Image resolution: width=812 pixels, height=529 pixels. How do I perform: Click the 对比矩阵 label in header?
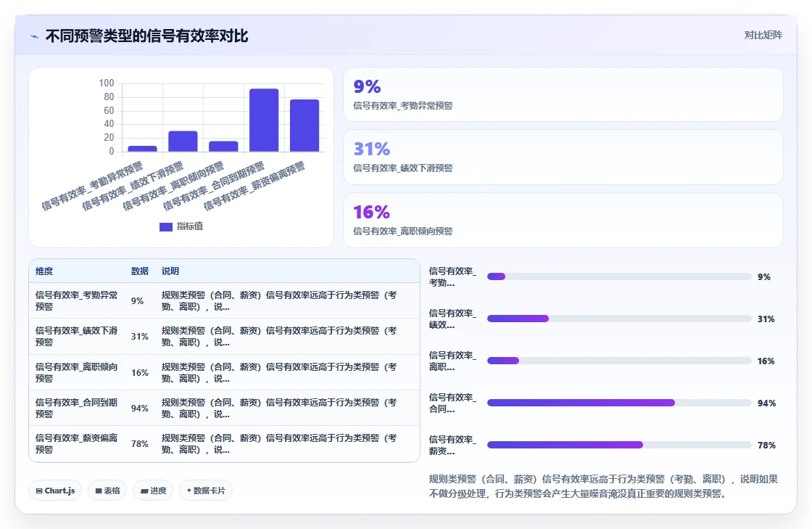point(763,36)
